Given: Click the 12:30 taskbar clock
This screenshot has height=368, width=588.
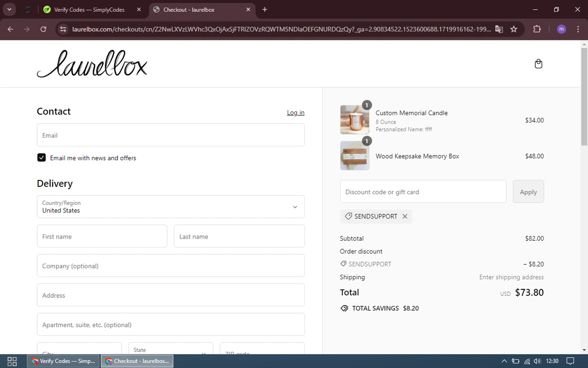Looking at the screenshot, I should (552, 361).
